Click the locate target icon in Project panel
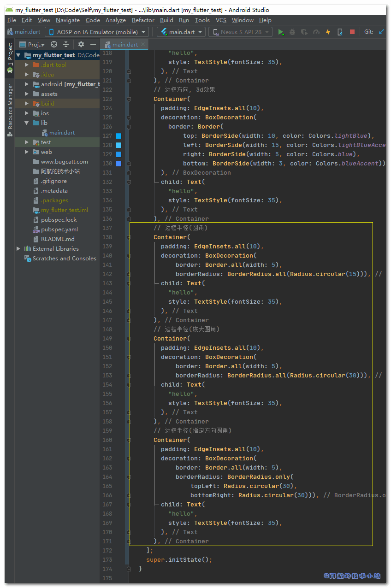391x588 pixels. (54, 44)
